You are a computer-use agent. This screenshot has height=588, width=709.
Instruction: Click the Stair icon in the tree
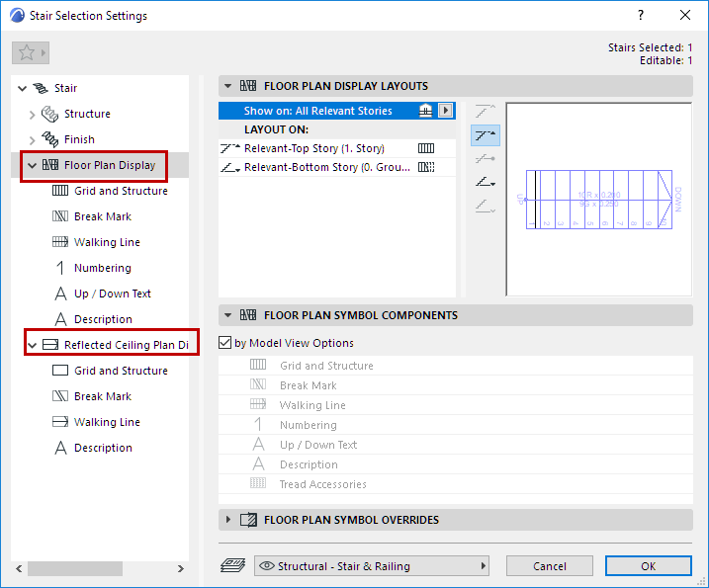(41, 88)
